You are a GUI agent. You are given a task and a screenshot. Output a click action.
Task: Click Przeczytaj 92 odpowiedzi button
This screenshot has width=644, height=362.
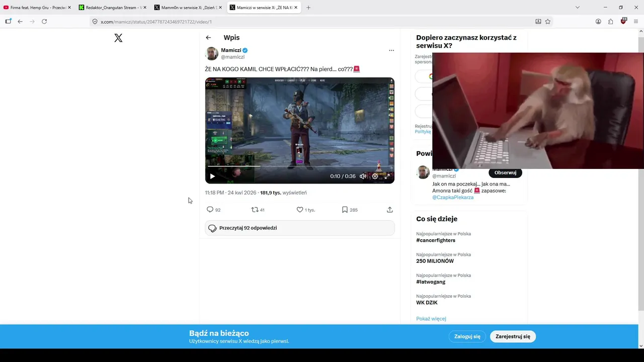click(x=299, y=228)
